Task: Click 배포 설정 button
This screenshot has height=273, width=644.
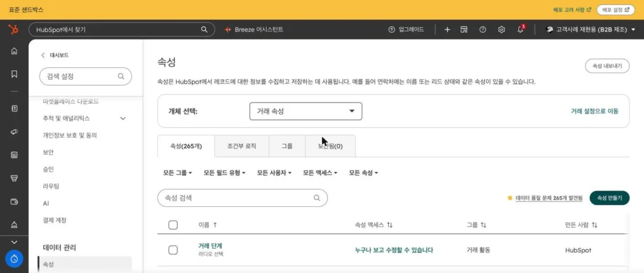Action: pos(616,10)
